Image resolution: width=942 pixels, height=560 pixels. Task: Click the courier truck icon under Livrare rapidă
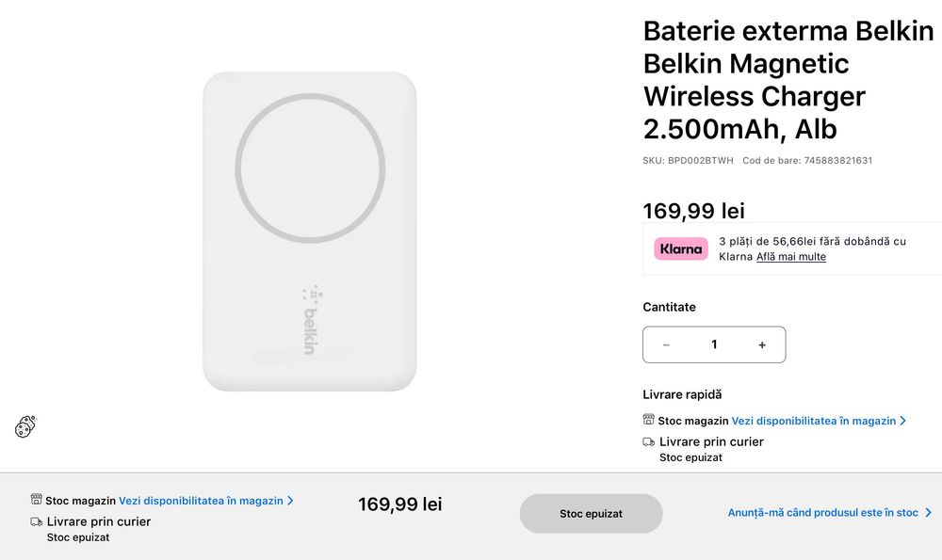649,441
